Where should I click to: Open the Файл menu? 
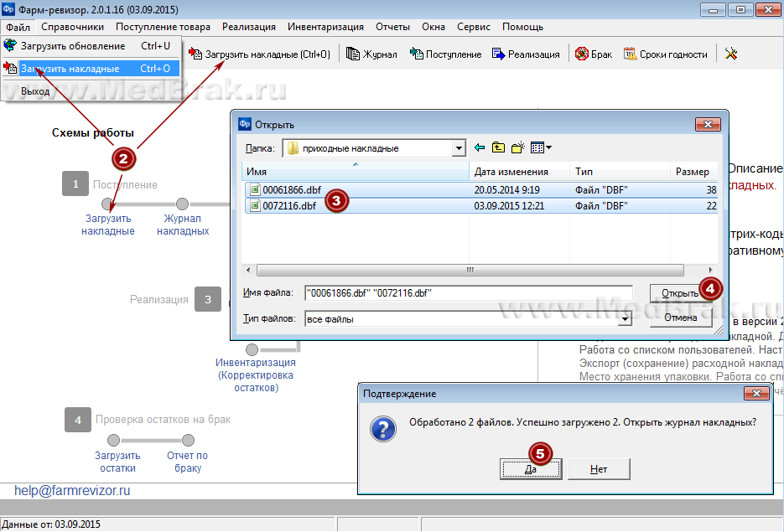(x=18, y=27)
